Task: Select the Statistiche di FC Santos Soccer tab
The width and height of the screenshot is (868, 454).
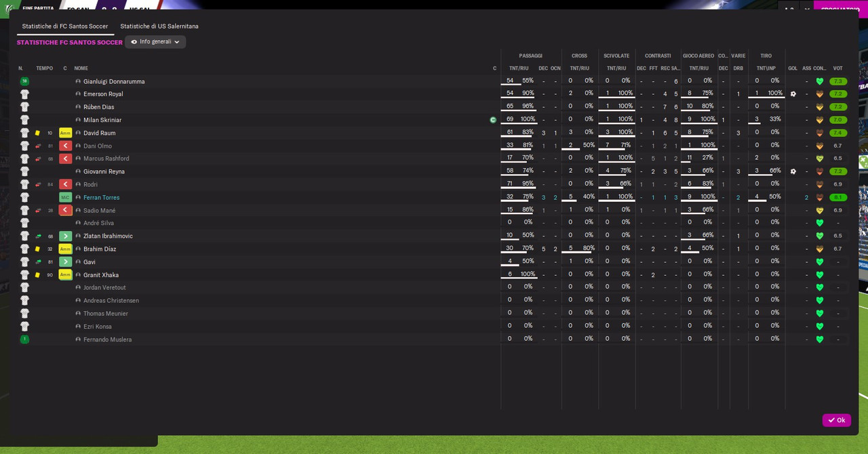Action: 65,26
